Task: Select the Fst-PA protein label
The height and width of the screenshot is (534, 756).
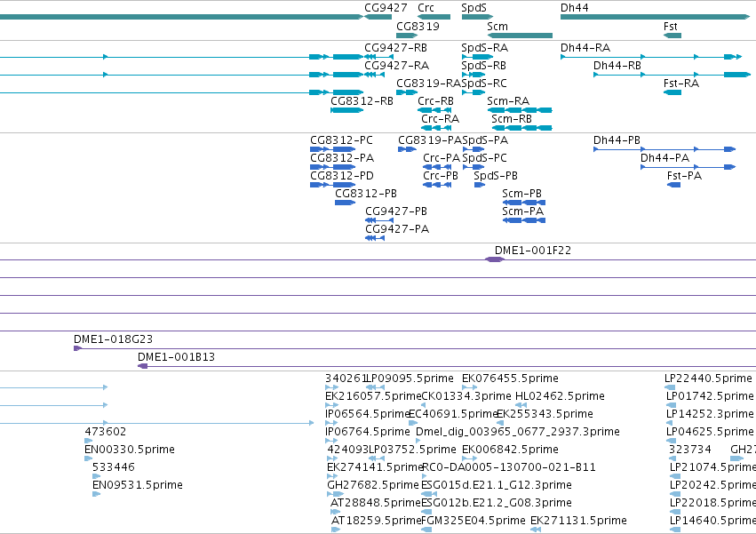Action: 684,176
